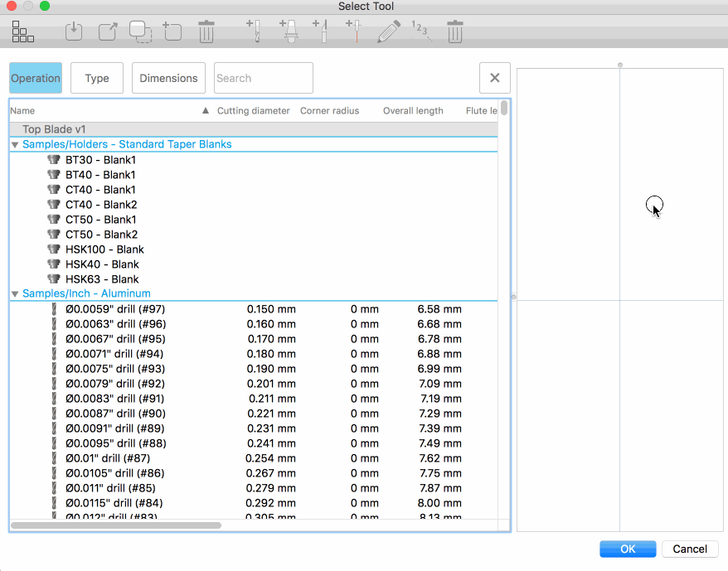Click the pencil edit tool icon

388,32
